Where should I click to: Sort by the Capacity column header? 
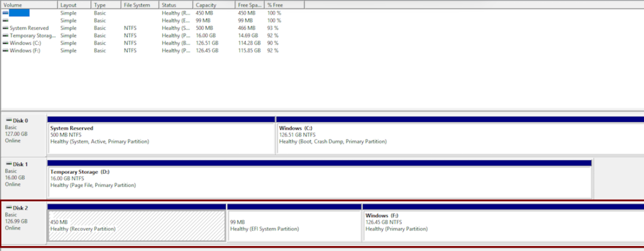point(214,5)
